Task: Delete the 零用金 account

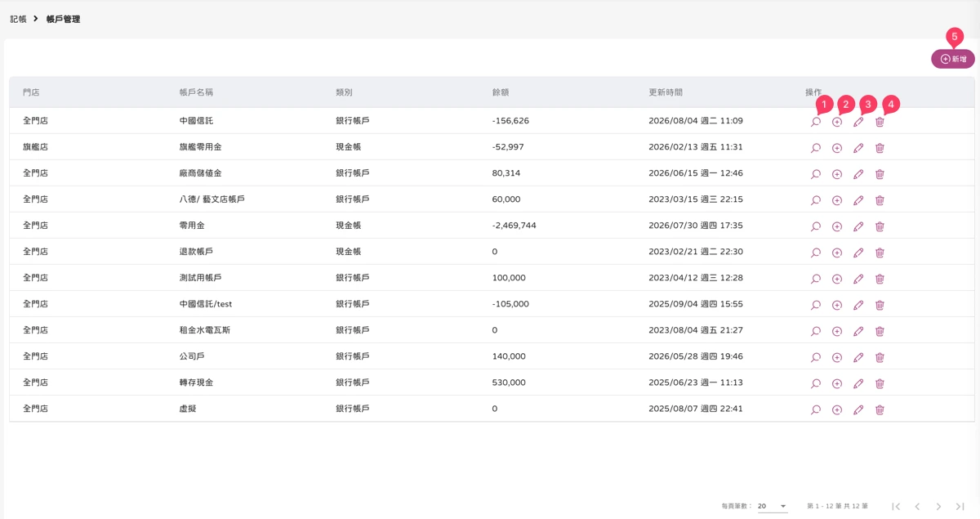Action: [x=880, y=226]
